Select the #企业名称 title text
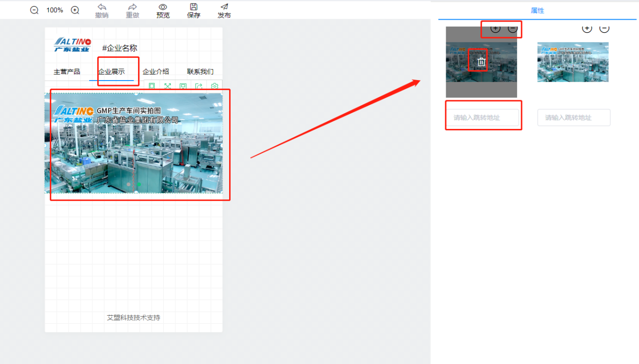 click(119, 48)
